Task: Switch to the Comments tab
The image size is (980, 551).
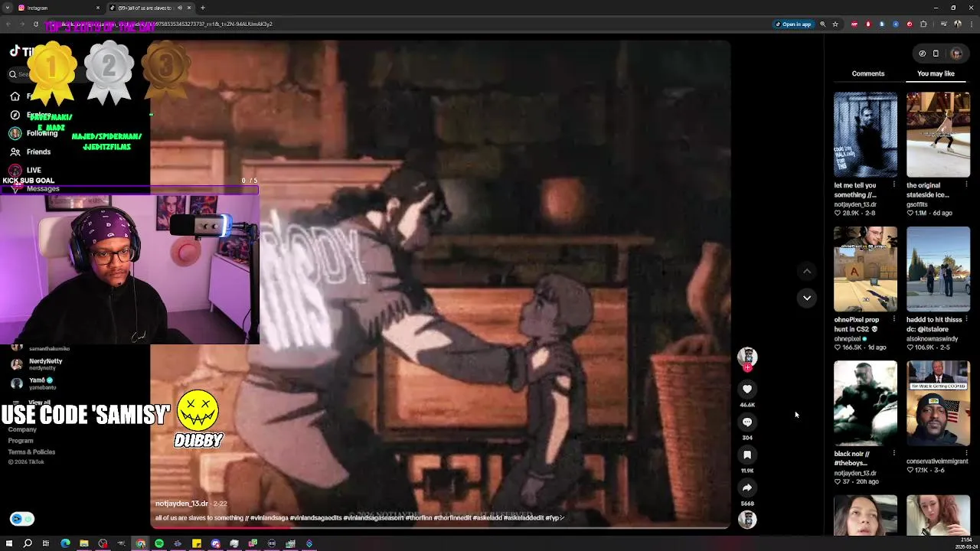Action: [868, 73]
